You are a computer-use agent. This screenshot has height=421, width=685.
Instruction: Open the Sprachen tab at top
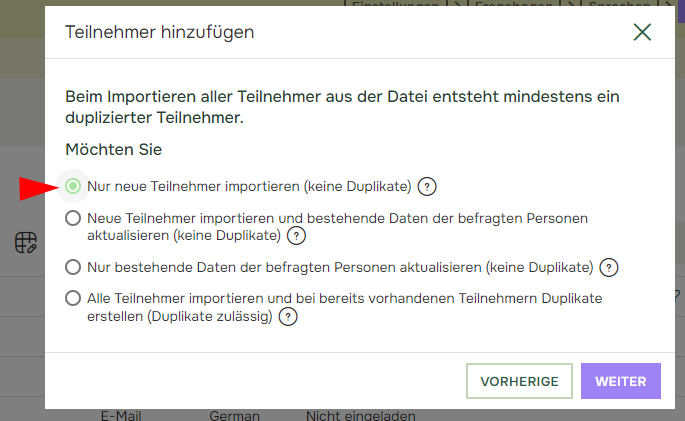tap(619, 3)
